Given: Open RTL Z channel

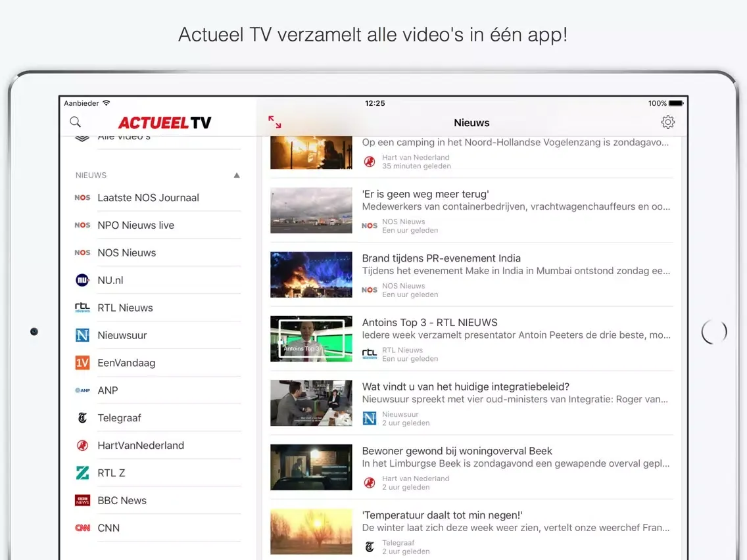Looking at the screenshot, I should pos(111,473).
